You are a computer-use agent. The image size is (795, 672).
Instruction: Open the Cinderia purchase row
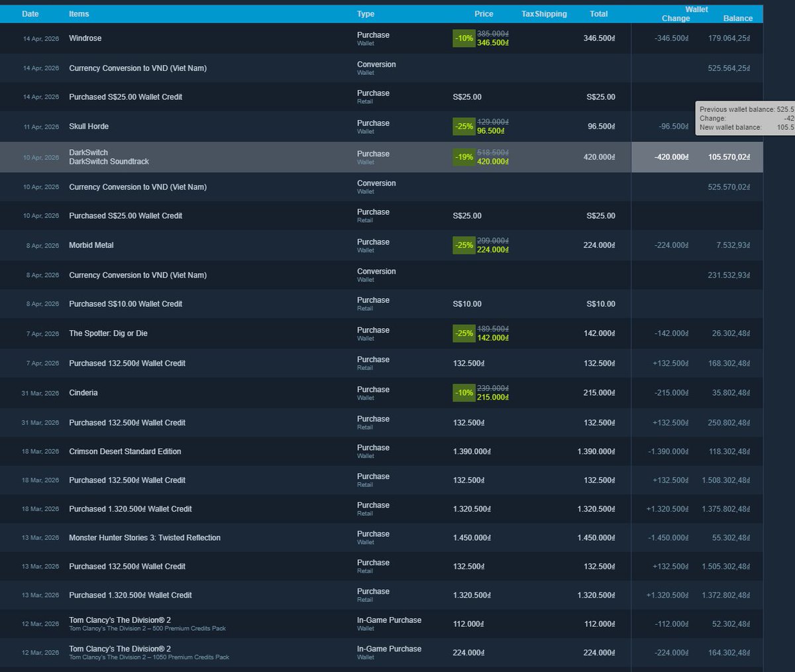382,393
